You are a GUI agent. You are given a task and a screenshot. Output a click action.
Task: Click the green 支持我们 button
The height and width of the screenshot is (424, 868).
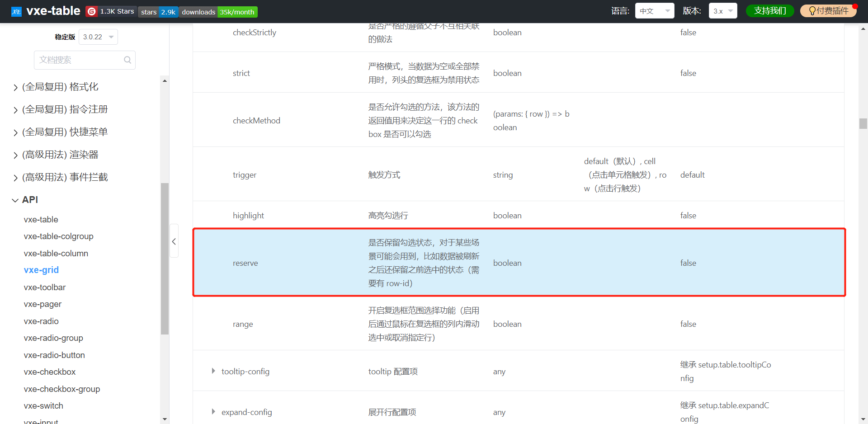click(770, 10)
